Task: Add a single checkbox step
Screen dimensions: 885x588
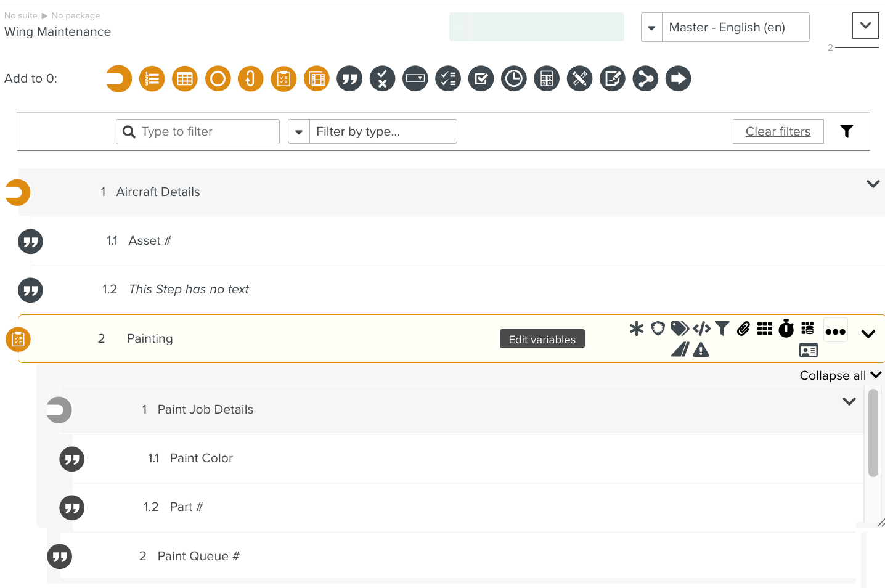Action: point(481,79)
